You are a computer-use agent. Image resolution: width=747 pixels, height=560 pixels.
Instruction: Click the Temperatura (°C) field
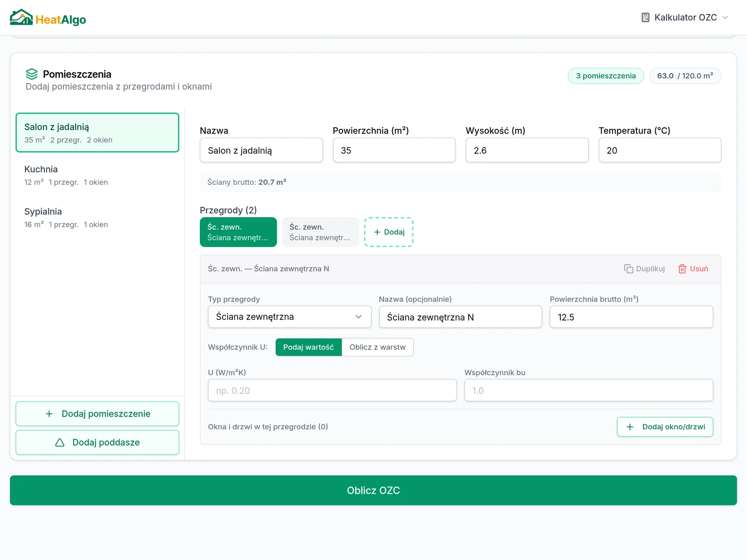tap(659, 150)
